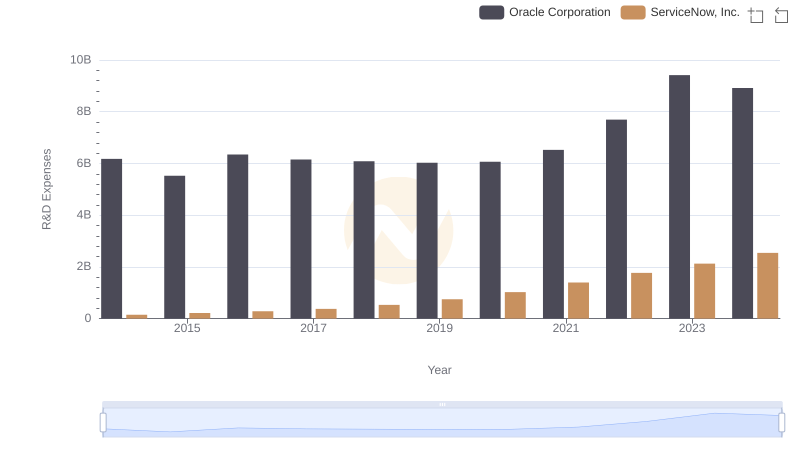800x461 pixels.
Task: Click the ServiceNow bar for 2018
Action: coord(389,312)
